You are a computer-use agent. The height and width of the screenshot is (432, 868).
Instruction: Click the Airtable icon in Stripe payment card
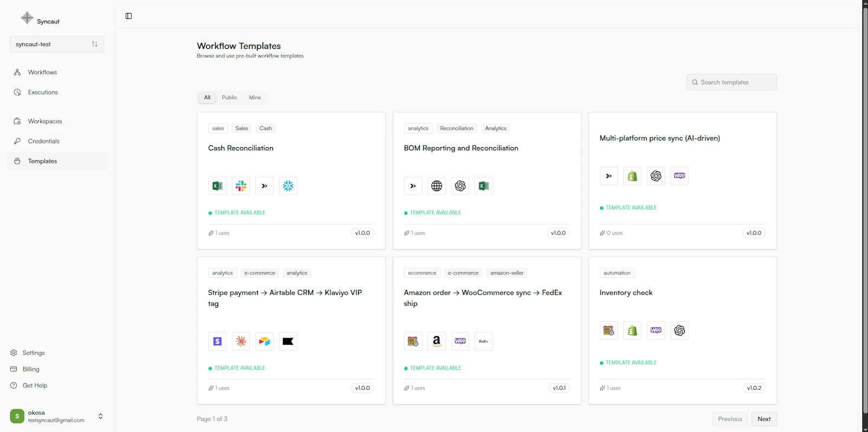[265, 341]
